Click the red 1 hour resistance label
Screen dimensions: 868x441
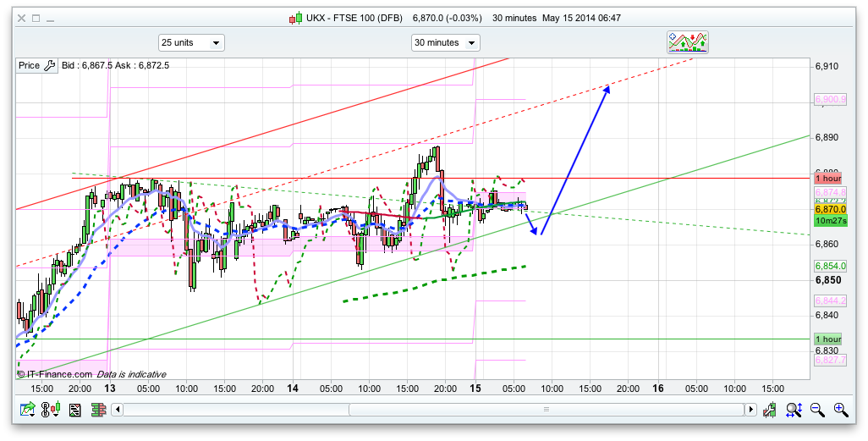click(829, 178)
